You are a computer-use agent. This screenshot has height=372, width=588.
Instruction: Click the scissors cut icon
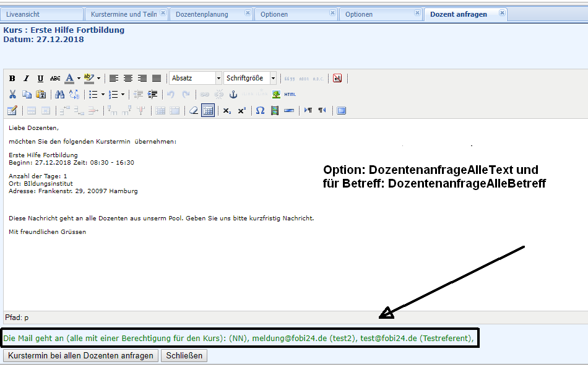(x=12, y=95)
